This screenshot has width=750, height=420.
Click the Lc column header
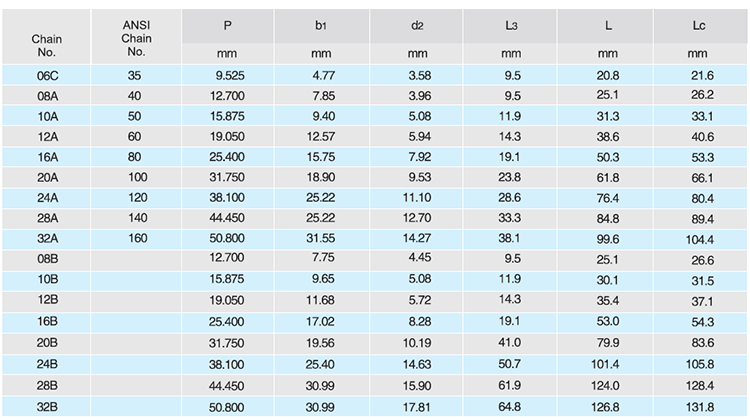(x=699, y=25)
